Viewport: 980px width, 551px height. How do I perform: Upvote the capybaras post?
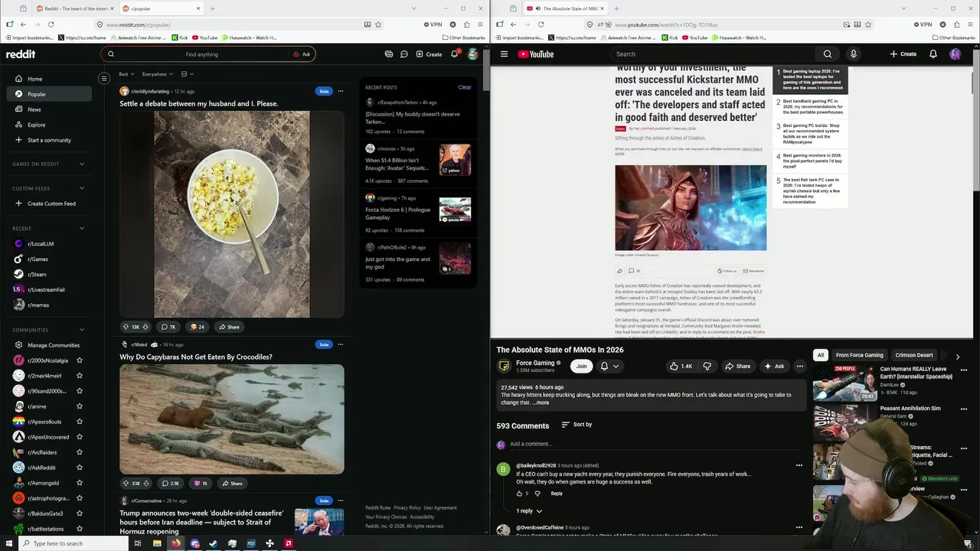[126, 483]
